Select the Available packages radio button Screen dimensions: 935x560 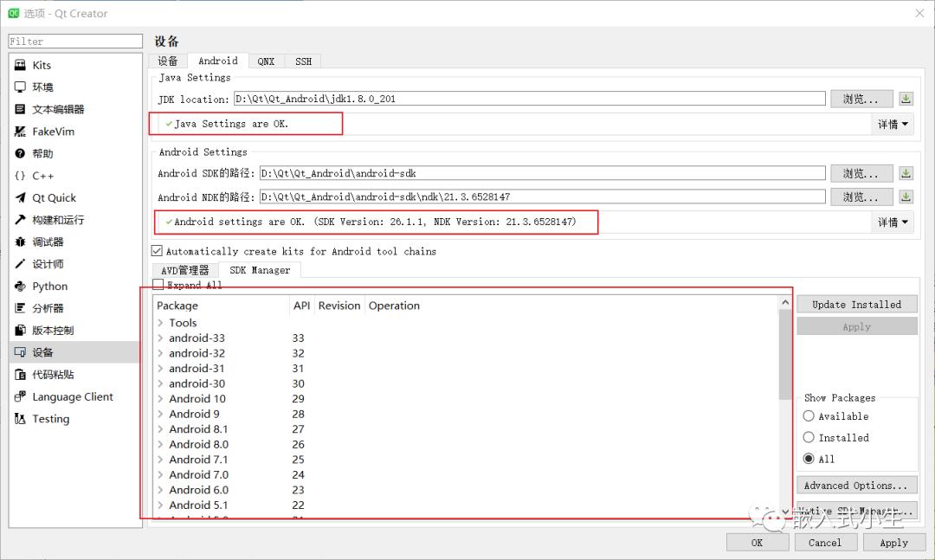click(809, 415)
